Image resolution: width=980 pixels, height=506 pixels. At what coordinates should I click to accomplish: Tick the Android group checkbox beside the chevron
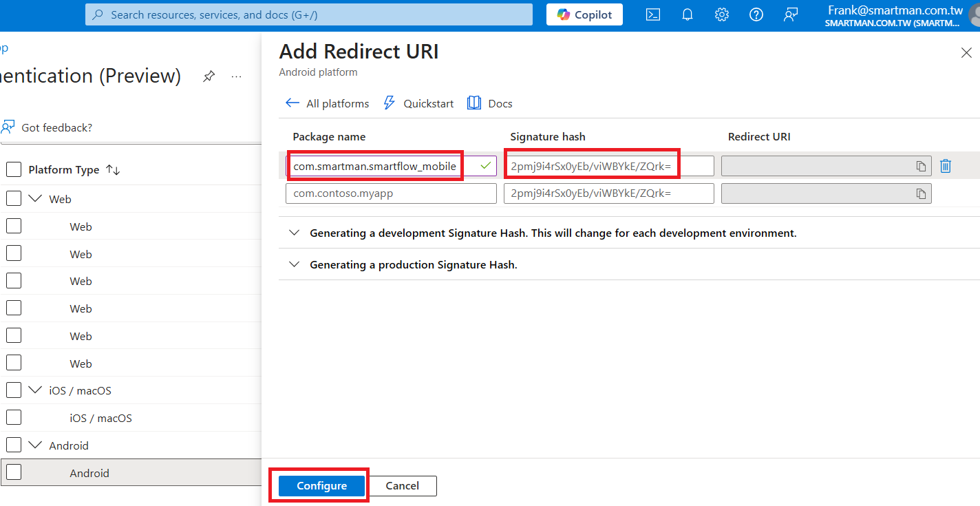(14, 445)
